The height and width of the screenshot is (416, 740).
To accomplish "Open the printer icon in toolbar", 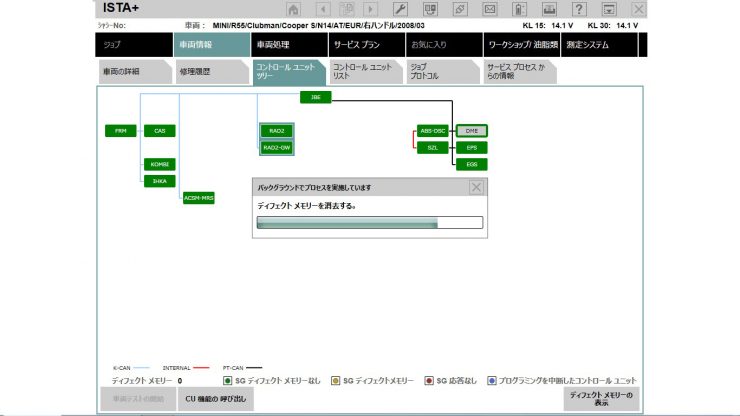I will [549, 9].
